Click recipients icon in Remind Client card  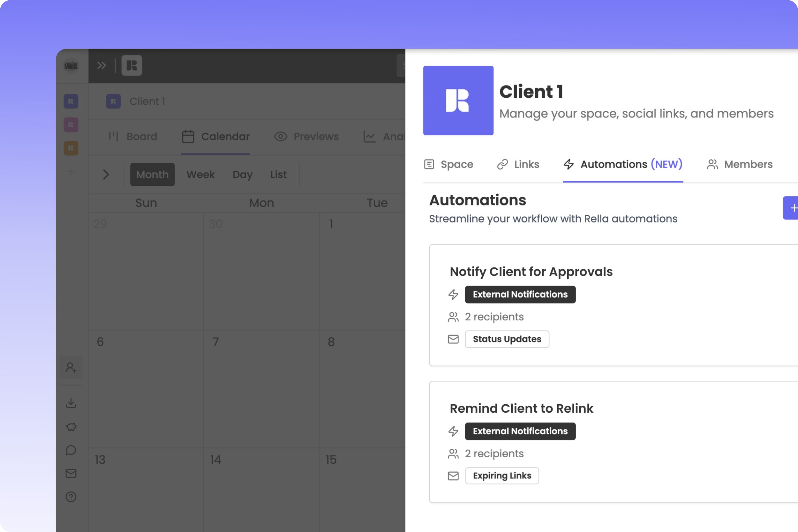pos(453,453)
